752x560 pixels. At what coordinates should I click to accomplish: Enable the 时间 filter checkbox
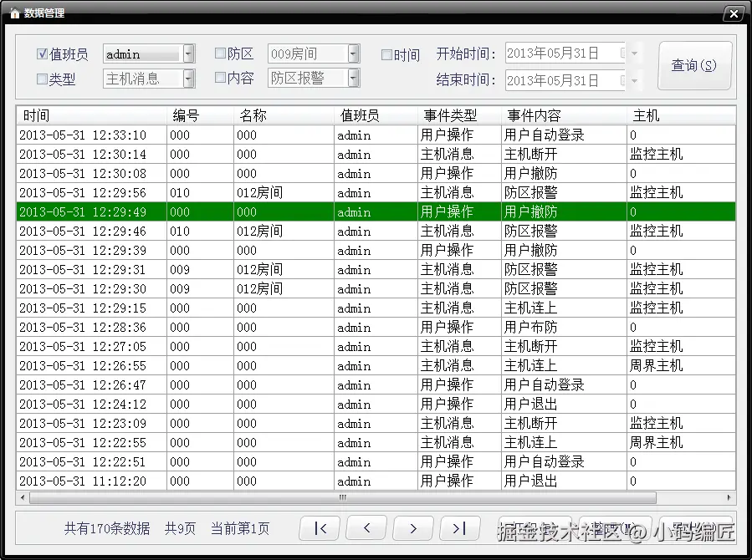386,54
